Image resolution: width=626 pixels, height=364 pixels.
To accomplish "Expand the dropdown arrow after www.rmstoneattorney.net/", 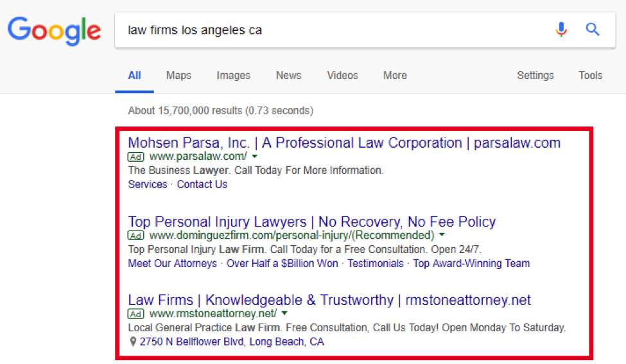I will point(284,313).
